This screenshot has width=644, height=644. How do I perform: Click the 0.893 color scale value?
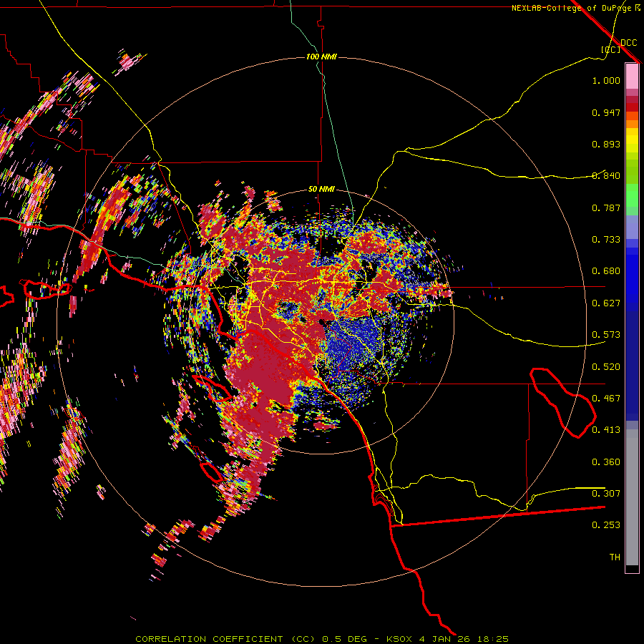[606, 144]
